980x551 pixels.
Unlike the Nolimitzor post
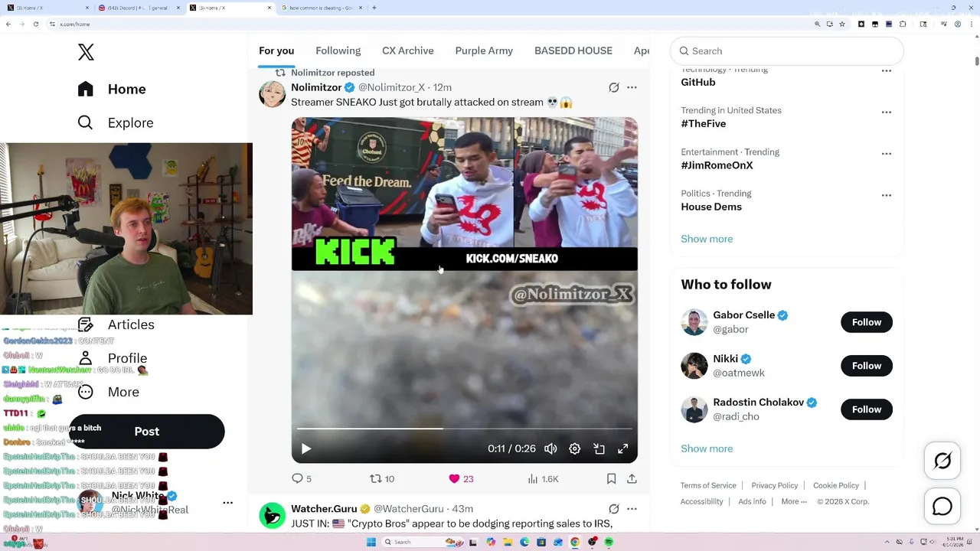pos(461,478)
